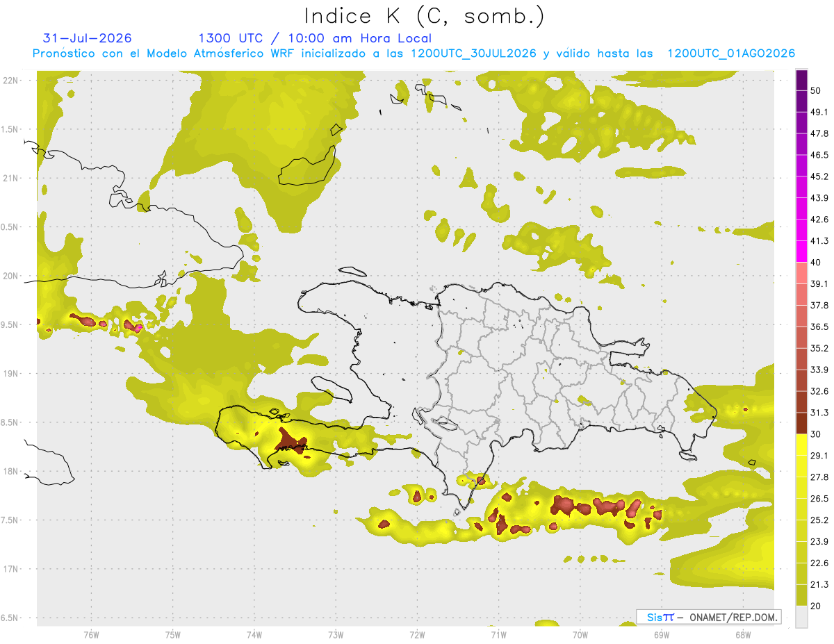Image resolution: width=834 pixels, height=644 pixels.
Task: Click the '9.5N' latitude label
Action: 11,325
